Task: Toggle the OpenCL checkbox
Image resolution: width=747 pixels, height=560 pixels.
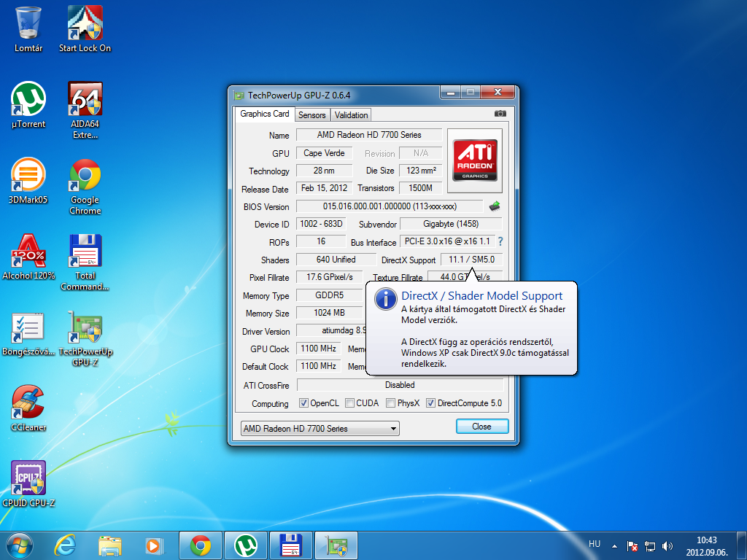Action: tap(303, 402)
